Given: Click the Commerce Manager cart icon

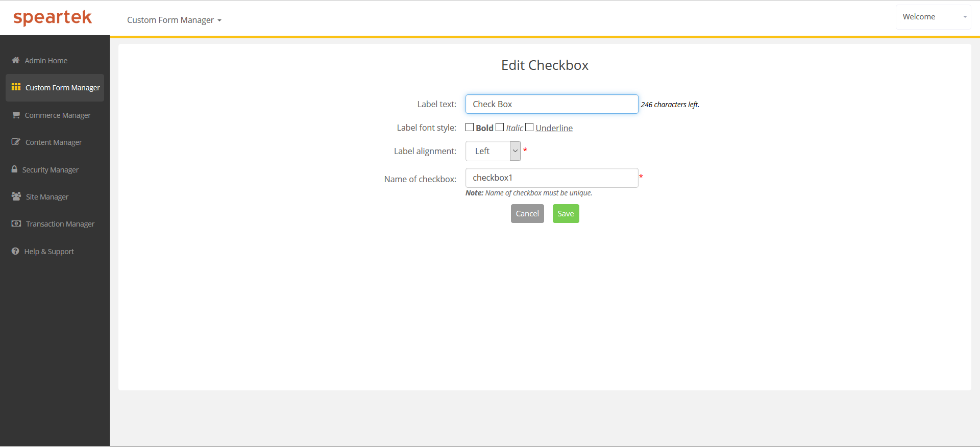Looking at the screenshot, I should click(x=16, y=115).
